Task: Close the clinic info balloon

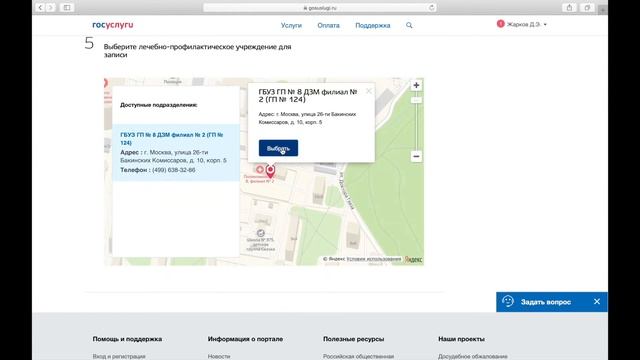Action: (369, 91)
